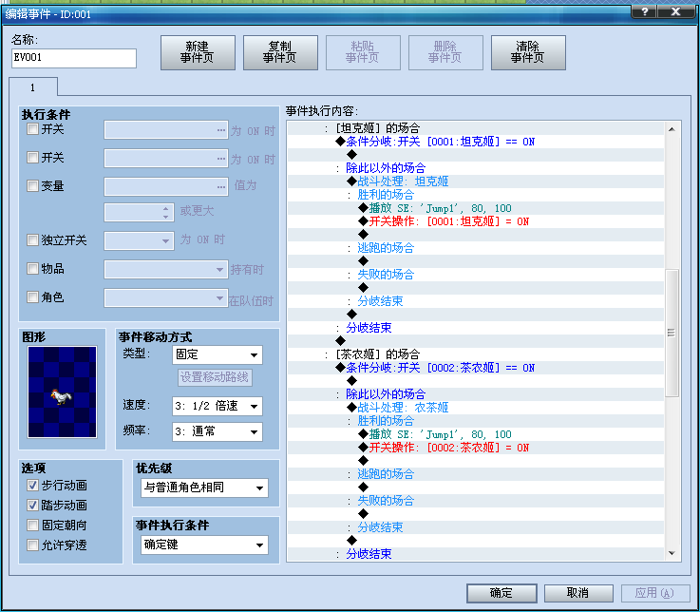
Task: Open the 独立开关 dropdown
Action: [139, 240]
